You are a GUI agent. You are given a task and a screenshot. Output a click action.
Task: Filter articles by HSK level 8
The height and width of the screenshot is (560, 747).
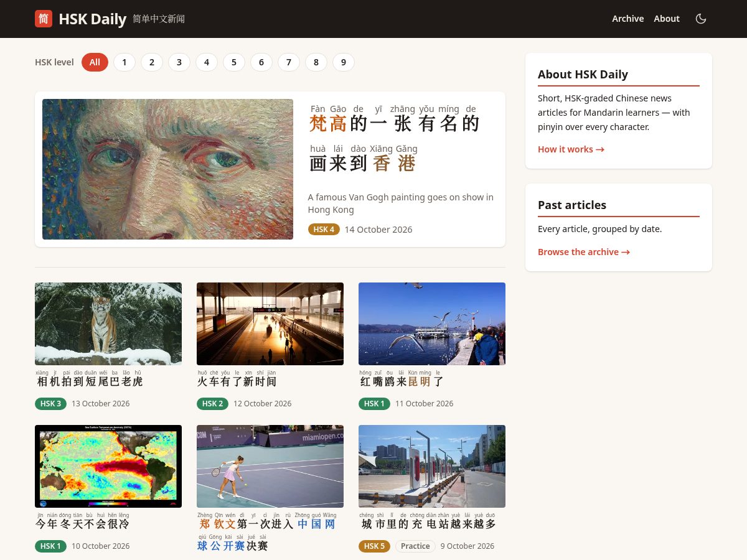point(316,62)
